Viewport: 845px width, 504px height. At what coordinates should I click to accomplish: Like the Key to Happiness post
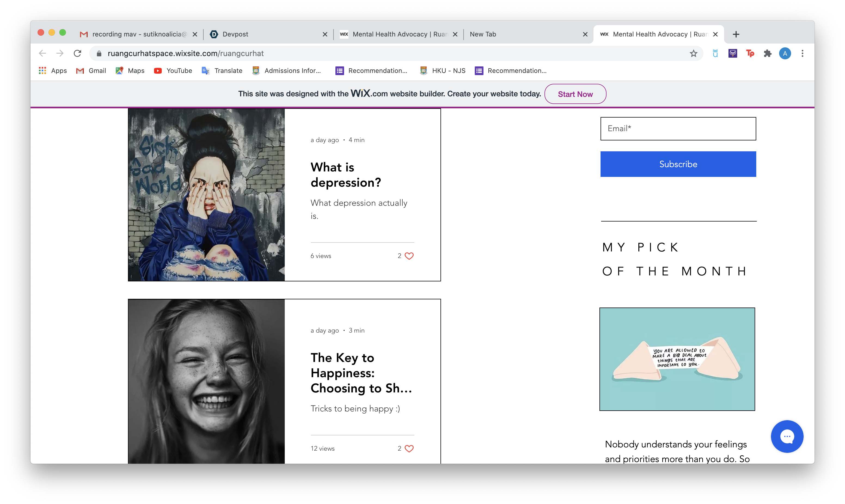click(x=409, y=448)
